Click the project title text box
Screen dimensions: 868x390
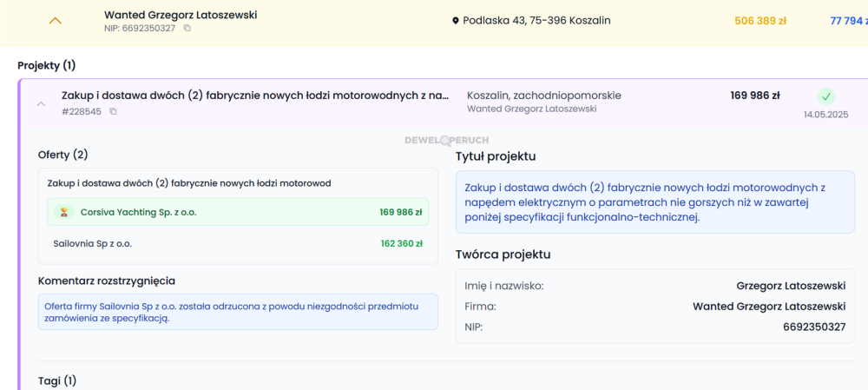(x=654, y=202)
